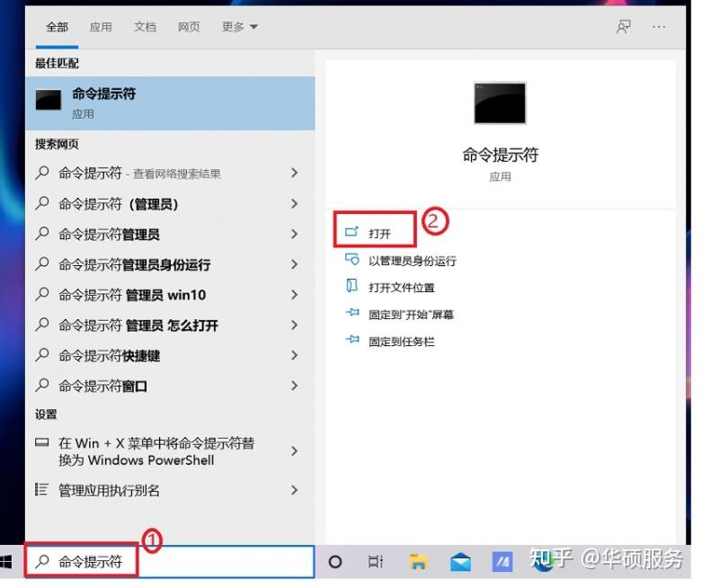Screen dimensions: 702x588
Task: Expand arrow for Windows PowerShell setting row
Action: point(295,451)
